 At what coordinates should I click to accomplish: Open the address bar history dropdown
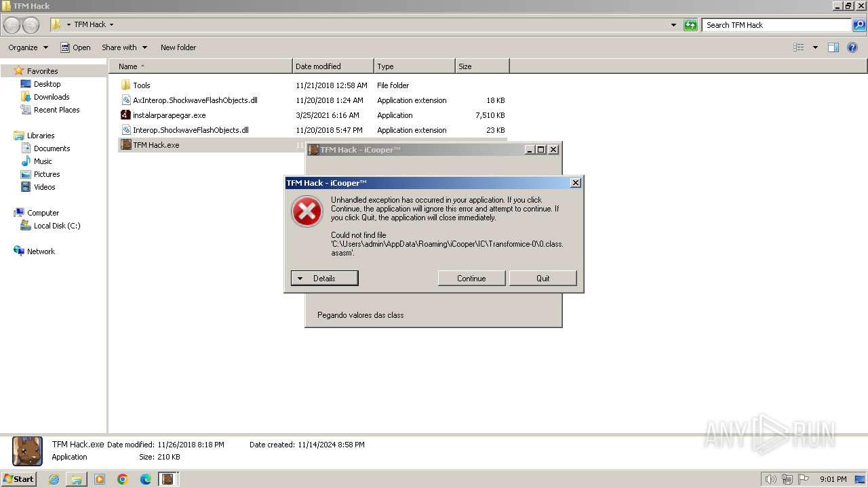[x=673, y=25]
